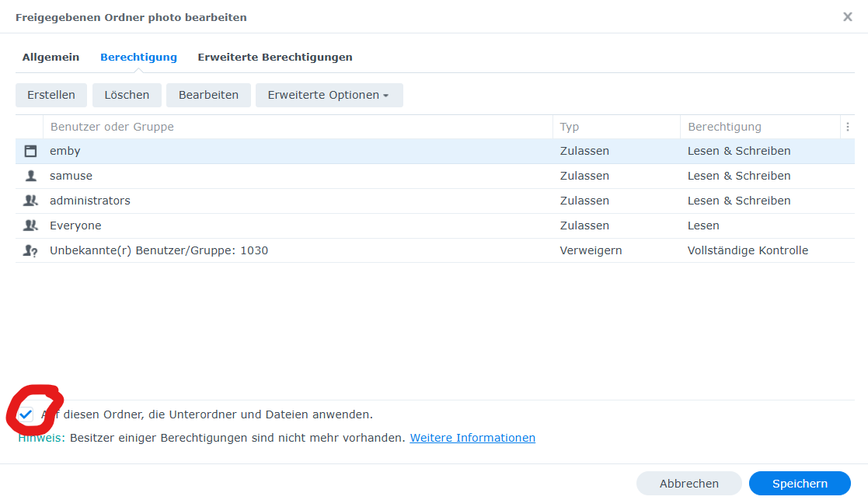Image resolution: width=868 pixels, height=500 pixels.
Task: Click the administrators group icon
Action: click(30, 201)
